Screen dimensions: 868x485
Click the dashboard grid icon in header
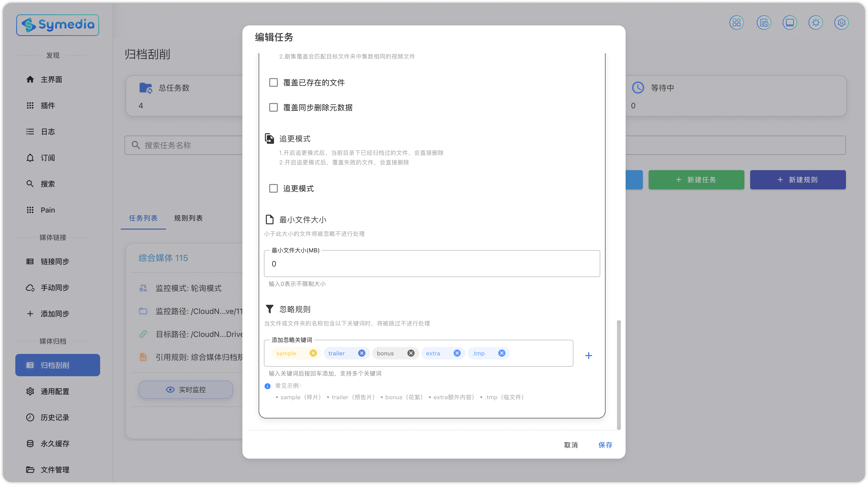point(737,23)
